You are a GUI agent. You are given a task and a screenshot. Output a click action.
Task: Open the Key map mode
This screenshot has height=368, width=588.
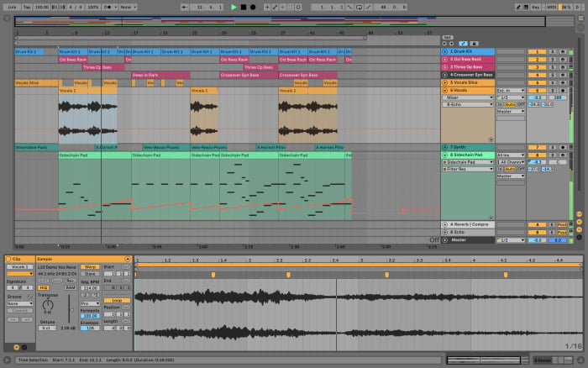pyautogui.click(x=537, y=7)
